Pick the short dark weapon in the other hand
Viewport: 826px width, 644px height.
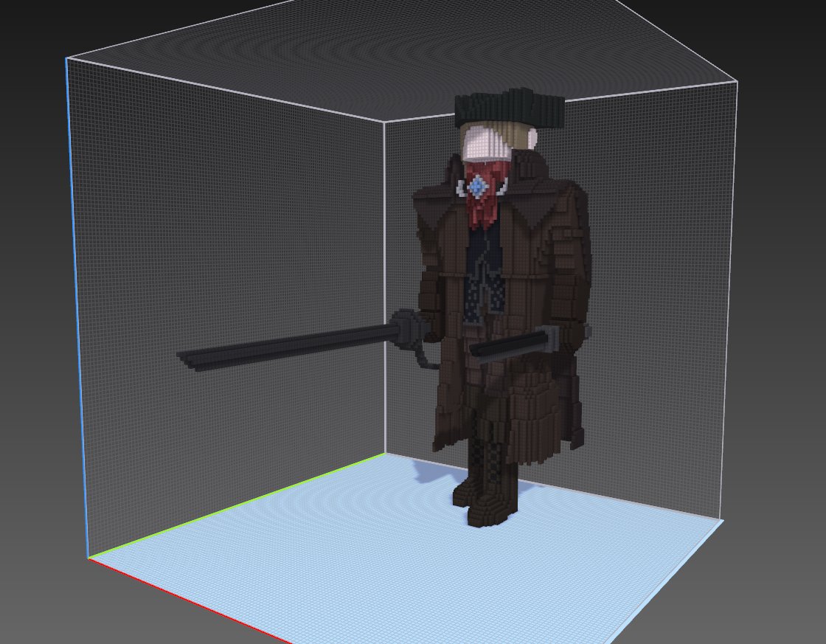[x=516, y=344]
